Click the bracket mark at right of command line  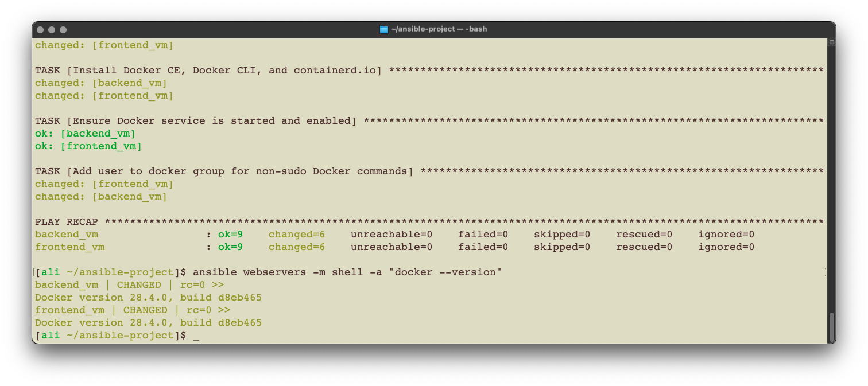coord(826,272)
